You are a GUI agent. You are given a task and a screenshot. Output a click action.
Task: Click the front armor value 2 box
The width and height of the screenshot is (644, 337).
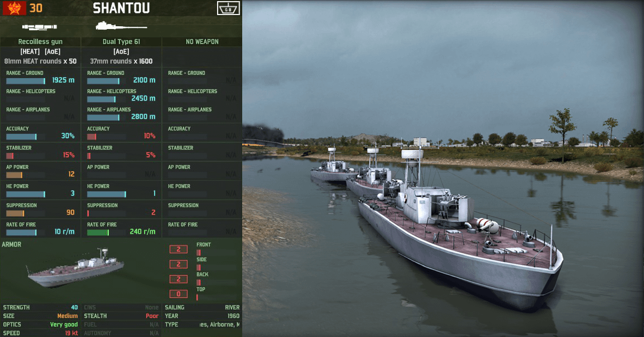(178, 249)
